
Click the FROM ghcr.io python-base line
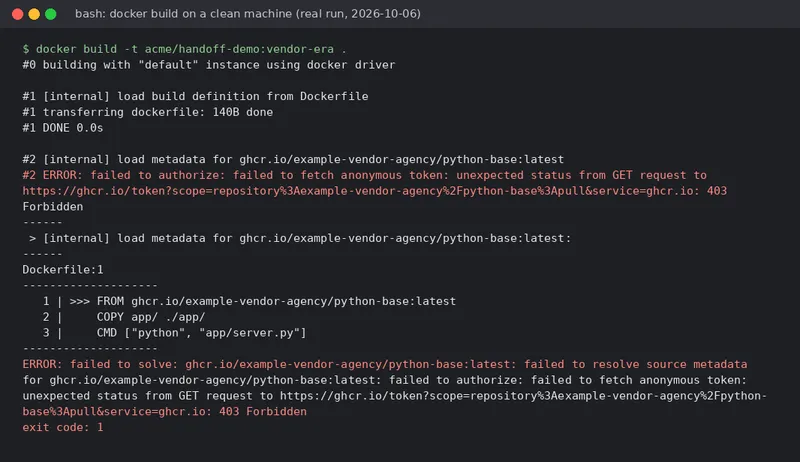(x=276, y=301)
